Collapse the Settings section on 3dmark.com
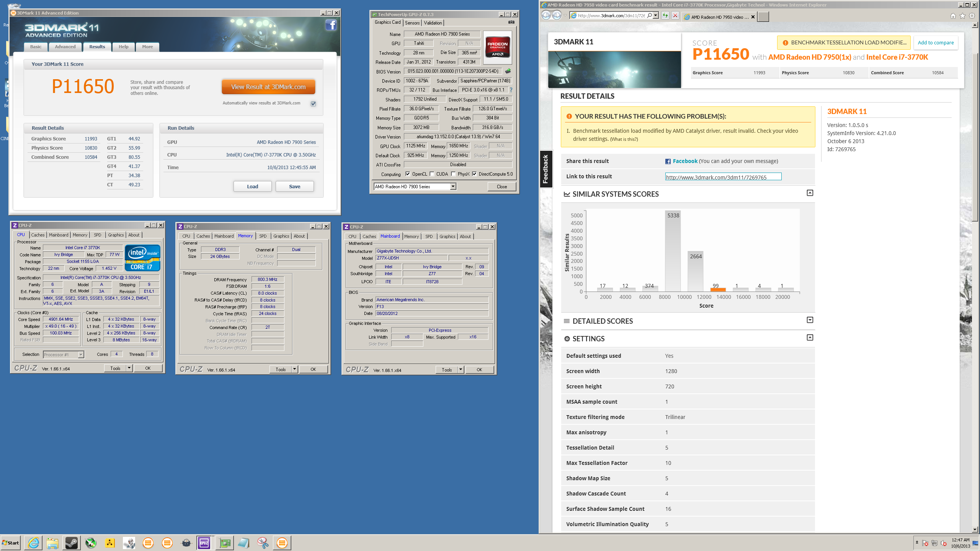 coord(810,337)
